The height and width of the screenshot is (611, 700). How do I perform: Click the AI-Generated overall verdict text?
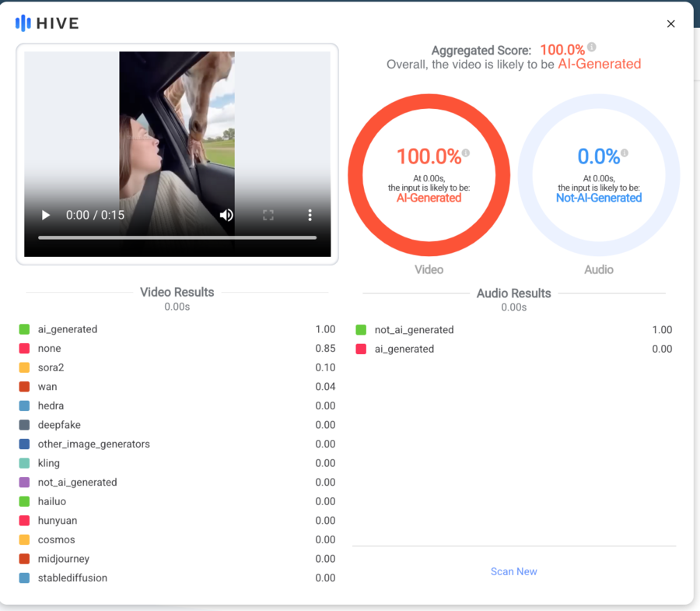coord(599,65)
